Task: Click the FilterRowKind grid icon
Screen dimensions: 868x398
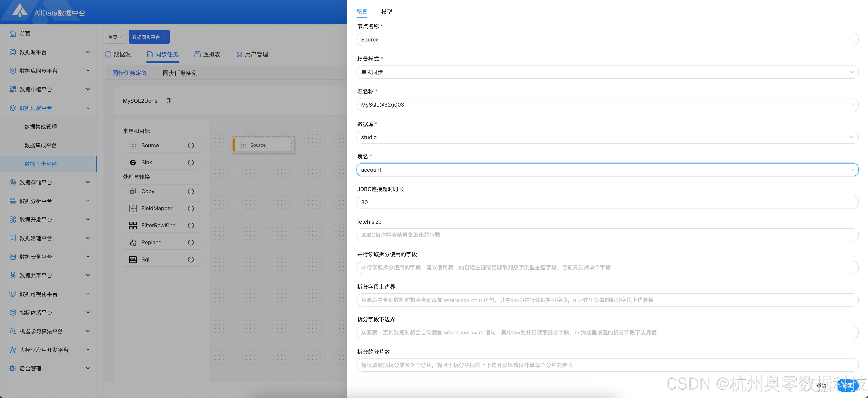Action: (133, 226)
